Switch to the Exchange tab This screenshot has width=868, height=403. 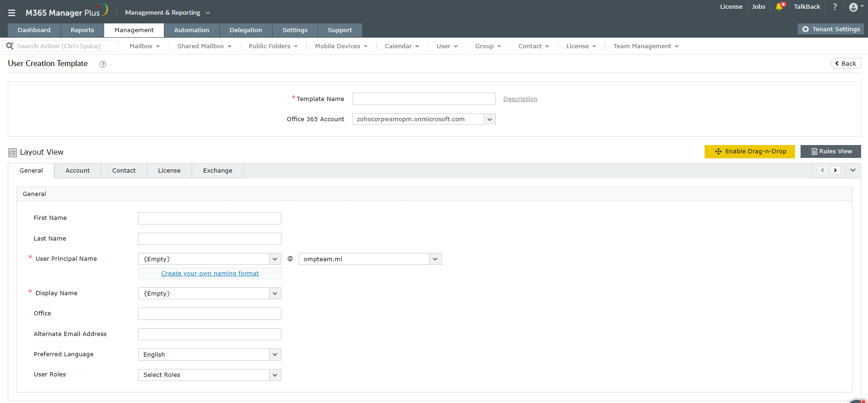[218, 171]
